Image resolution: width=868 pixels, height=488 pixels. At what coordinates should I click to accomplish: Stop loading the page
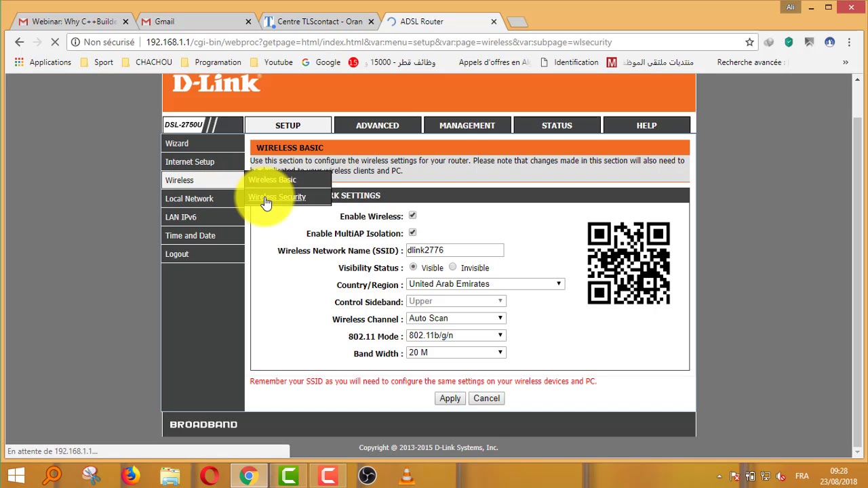click(x=56, y=42)
